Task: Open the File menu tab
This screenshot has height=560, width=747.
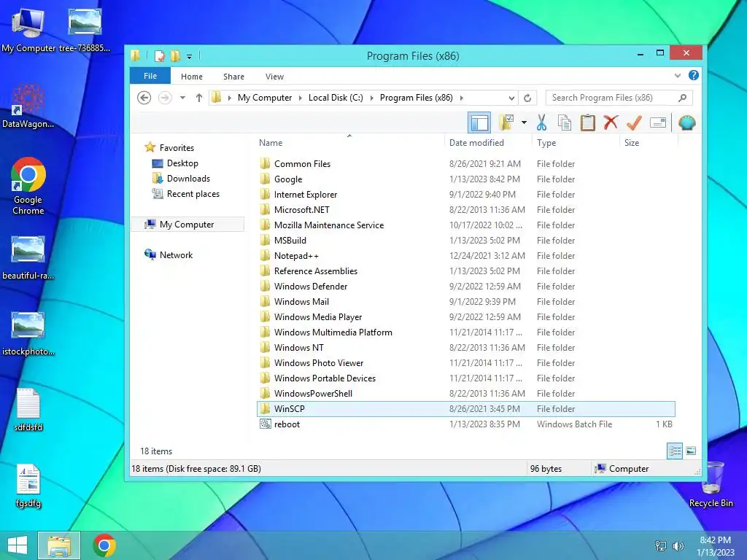Action: click(x=150, y=76)
